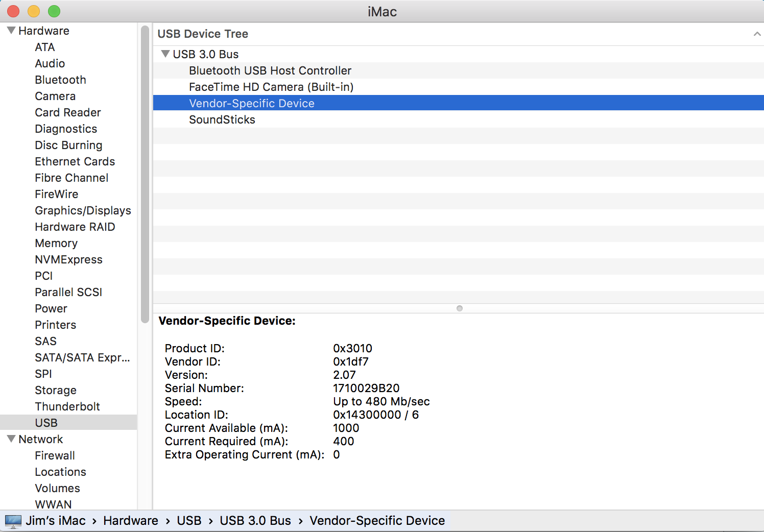764x532 pixels.
Task: Select Hardware RAID entry
Action: [x=75, y=227]
